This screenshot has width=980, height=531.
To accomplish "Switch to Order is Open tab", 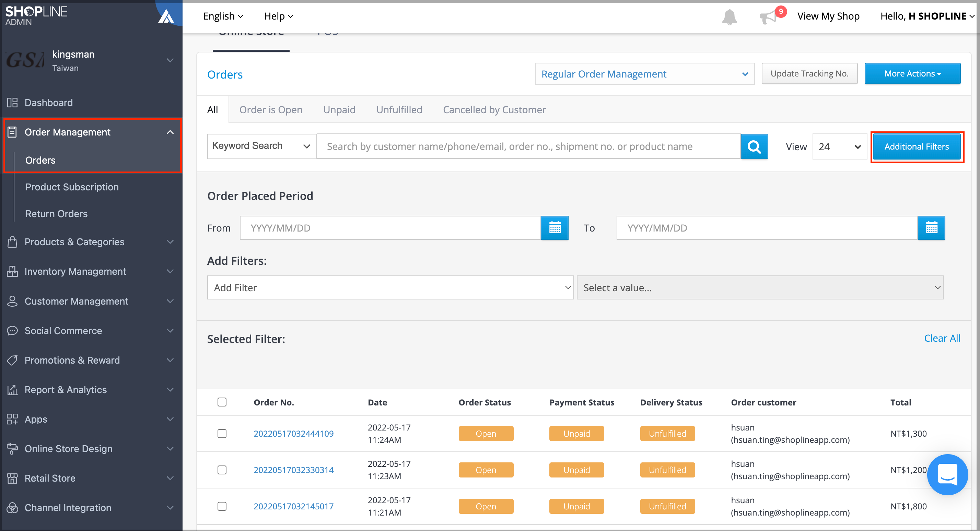I will click(271, 109).
